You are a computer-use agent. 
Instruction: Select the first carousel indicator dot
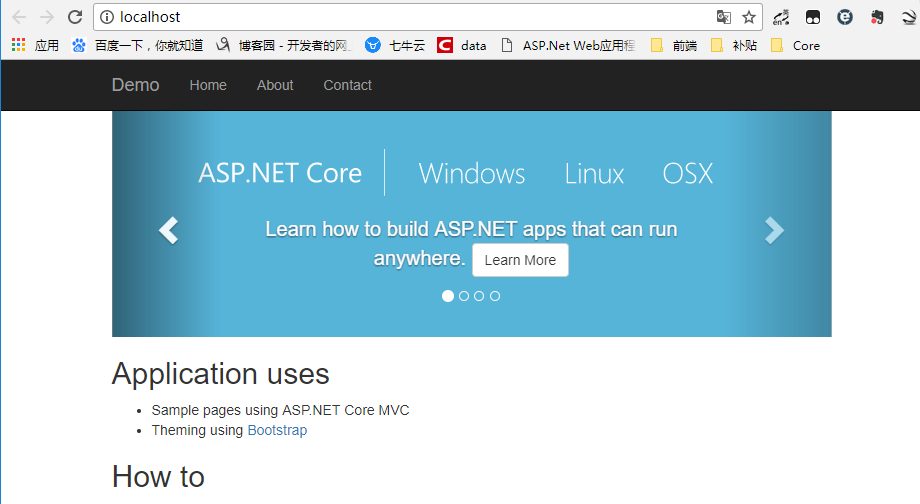point(448,296)
